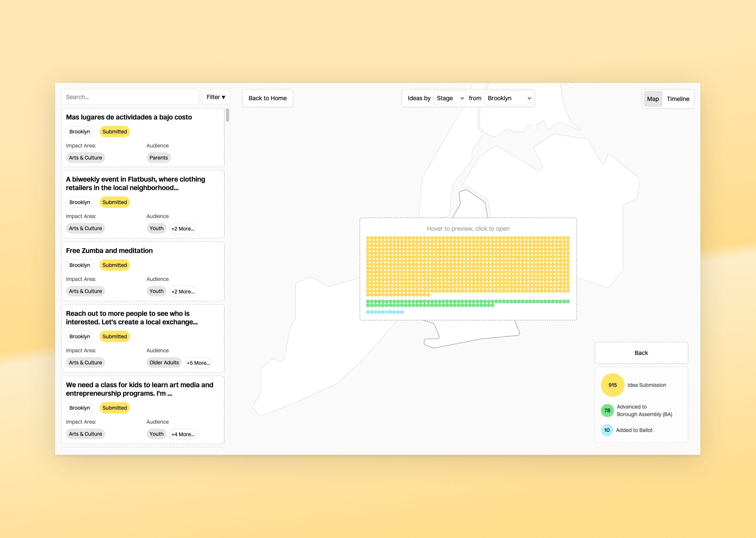Click the ideas list scrollbar thumb
This screenshot has height=538, width=756.
[x=227, y=115]
